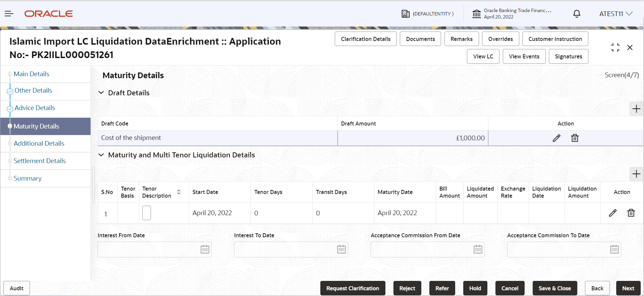Delete the Cost of the shipment draft
This screenshot has height=296, width=644.
[575, 138]
